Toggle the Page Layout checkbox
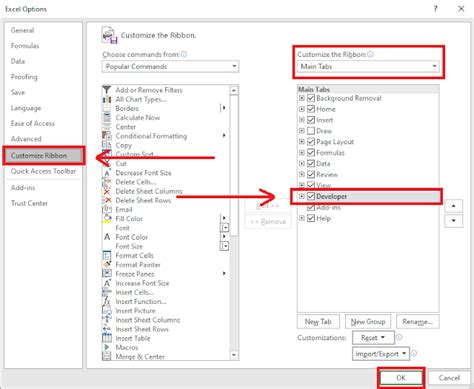 [x=311, y=142]
